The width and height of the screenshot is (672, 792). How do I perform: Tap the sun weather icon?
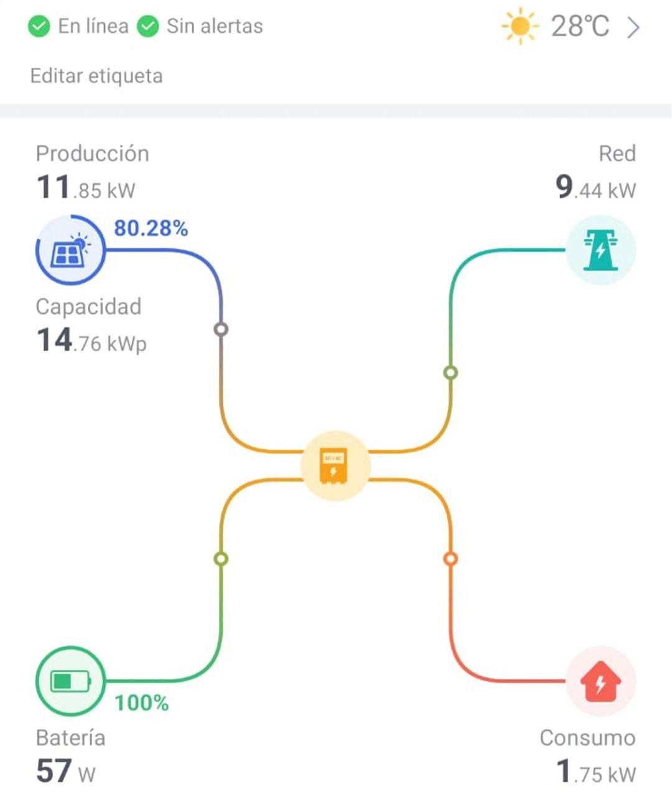point(520,27)
